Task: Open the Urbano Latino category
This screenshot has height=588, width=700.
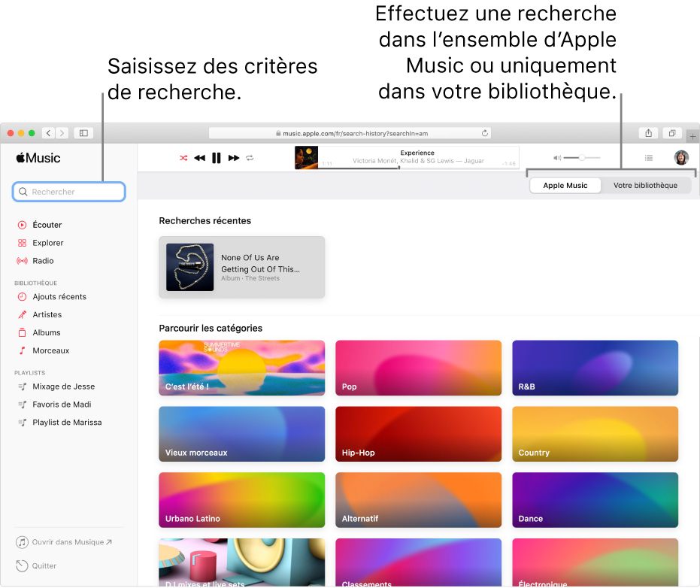Action: [241, 500]
